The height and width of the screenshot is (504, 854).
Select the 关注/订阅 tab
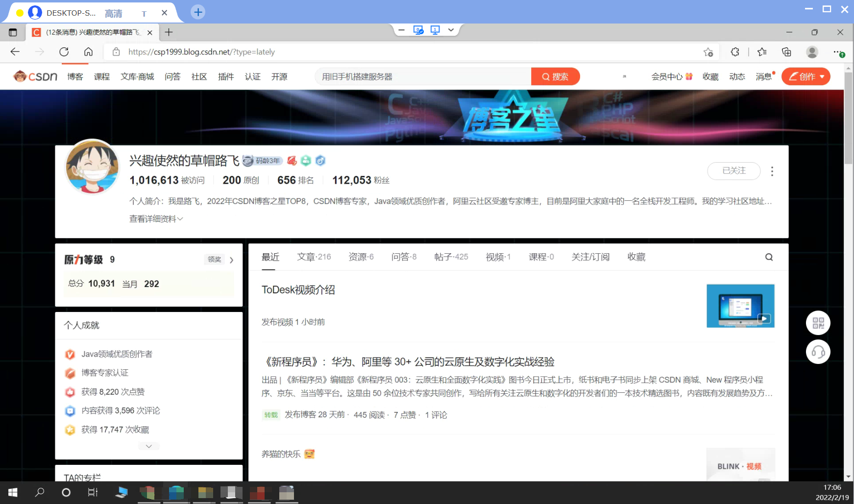(x=590, y=257)
